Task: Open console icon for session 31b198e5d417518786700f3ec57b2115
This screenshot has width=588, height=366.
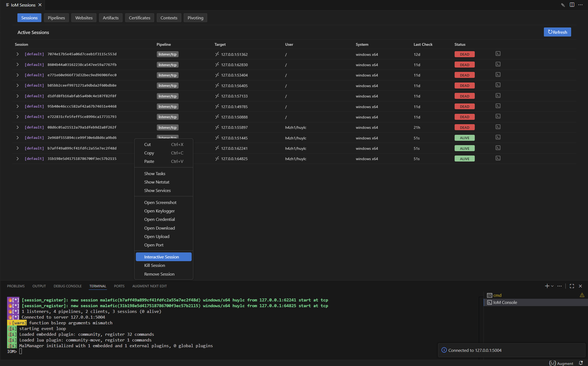Action: 498,158
